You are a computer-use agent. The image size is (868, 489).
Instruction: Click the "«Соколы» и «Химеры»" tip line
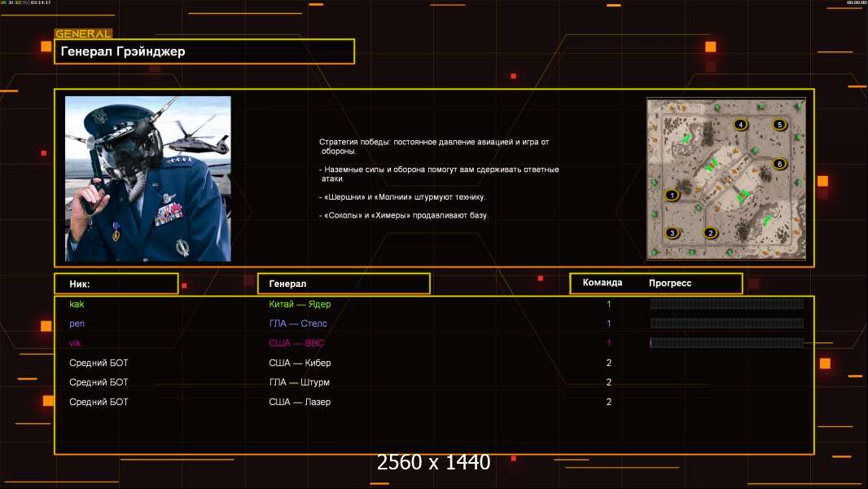[x=404, y=215]
